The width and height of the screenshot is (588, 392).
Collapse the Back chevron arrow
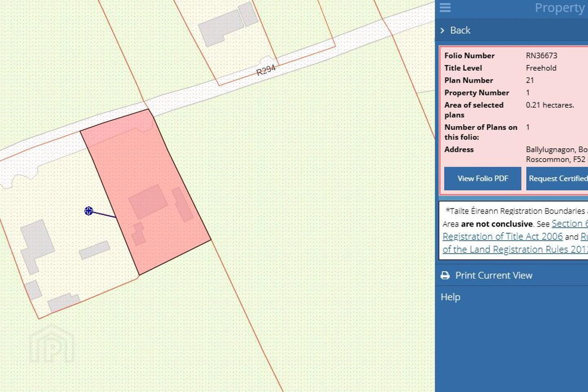[x=442, y=31]
